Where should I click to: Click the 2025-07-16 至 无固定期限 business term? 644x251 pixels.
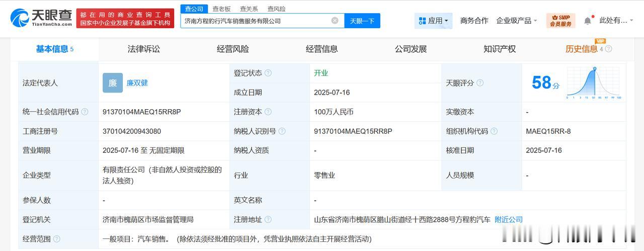pos(143,150)
